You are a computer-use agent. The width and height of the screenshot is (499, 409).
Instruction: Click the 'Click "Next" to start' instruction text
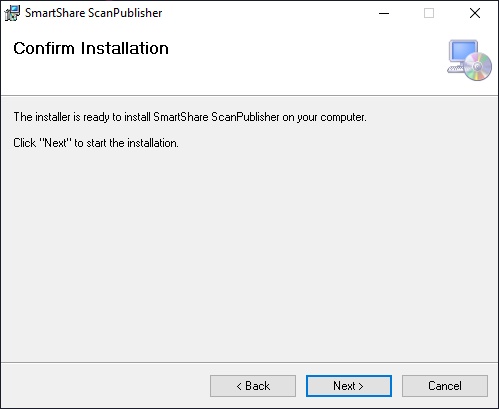(x=96, y=143)
